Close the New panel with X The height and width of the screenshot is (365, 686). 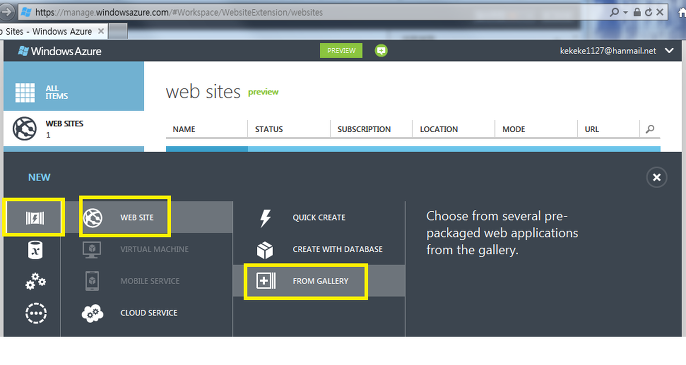click(x=656, y=177)
